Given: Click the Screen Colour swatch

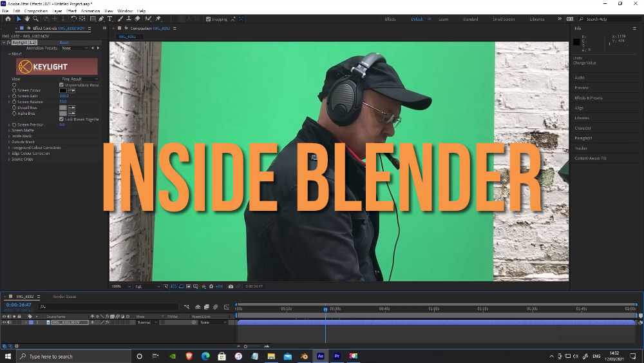Looking at the screenshot, I should click(63, 90).
